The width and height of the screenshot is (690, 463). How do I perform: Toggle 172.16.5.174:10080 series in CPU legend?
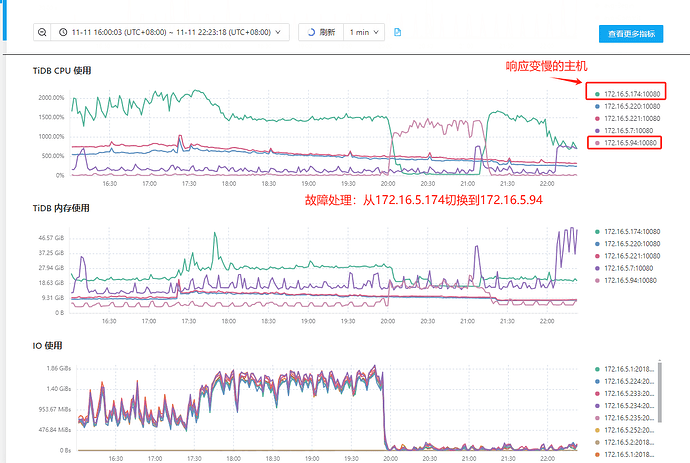tap(628, 94)
